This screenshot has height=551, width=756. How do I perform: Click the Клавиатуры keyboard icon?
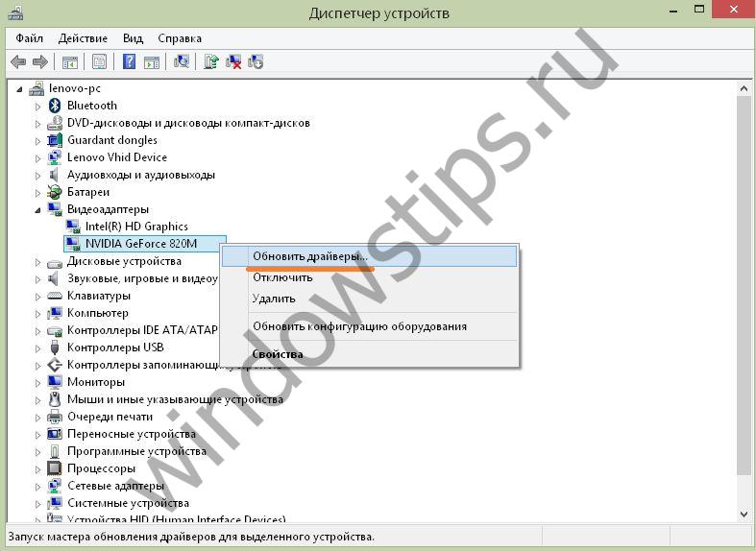pos(55,296)
